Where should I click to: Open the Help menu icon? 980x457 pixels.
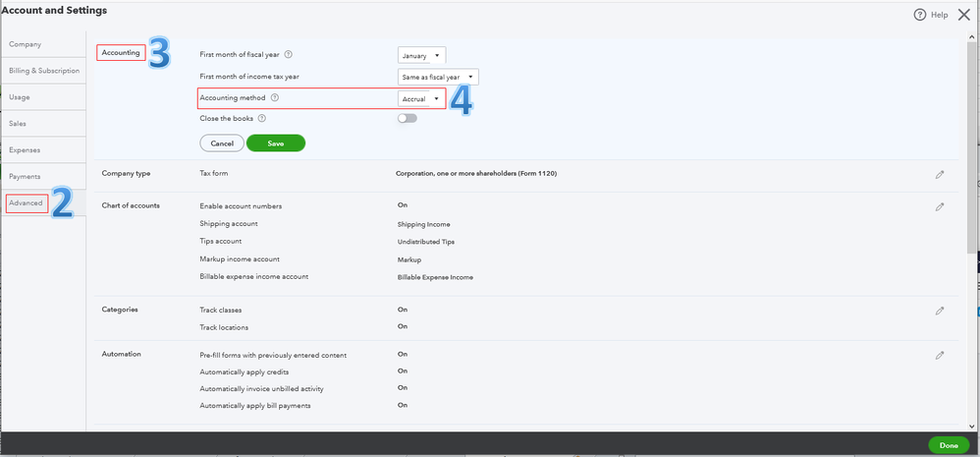click(x=919, y=15)
